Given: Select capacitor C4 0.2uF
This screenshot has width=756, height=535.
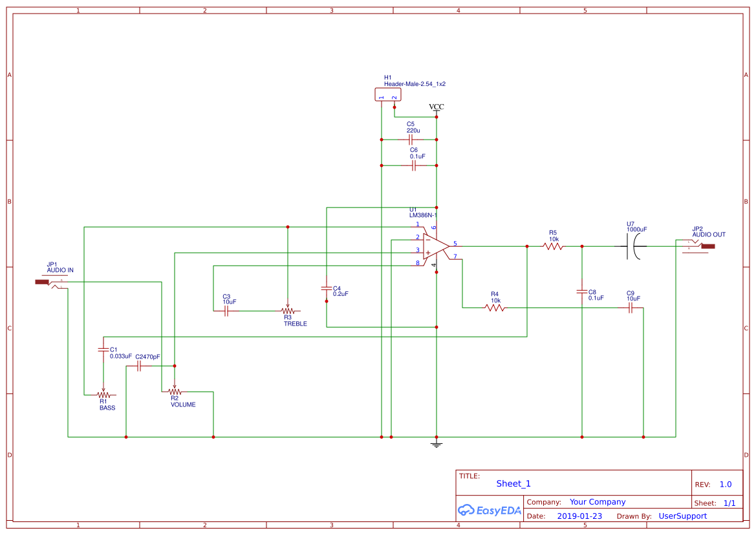Looking at the screenshot, I should pyautogui.click(x=327, y=288).
